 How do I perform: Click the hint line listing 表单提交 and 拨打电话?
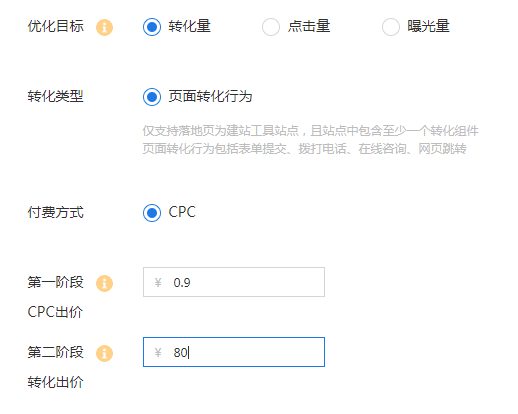304,149
